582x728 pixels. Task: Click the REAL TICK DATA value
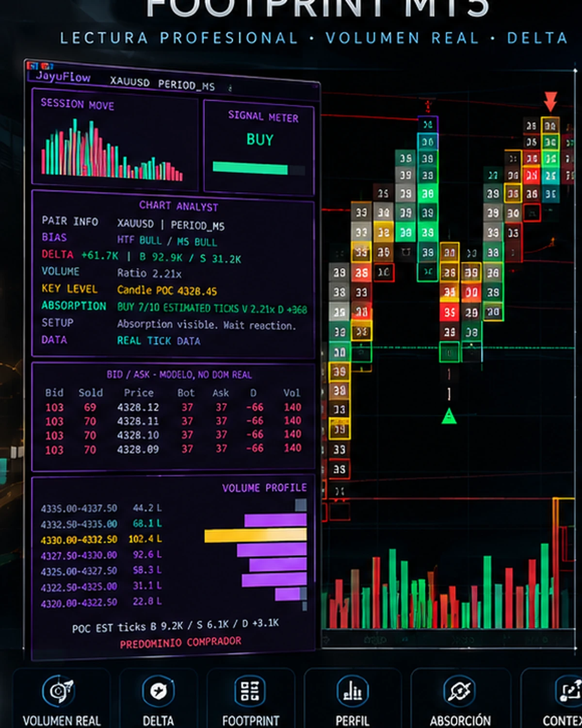tap(159, 341)
